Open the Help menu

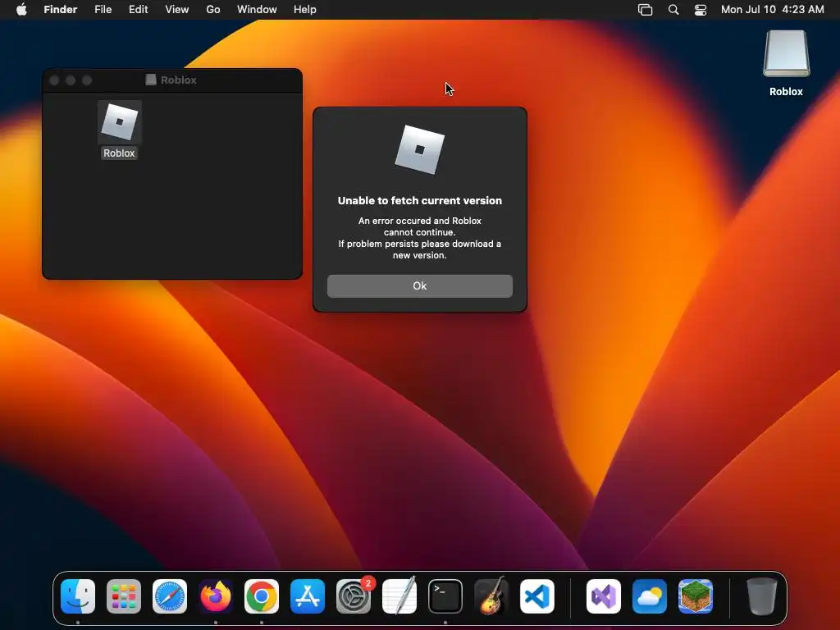click(x=305, y=10)
